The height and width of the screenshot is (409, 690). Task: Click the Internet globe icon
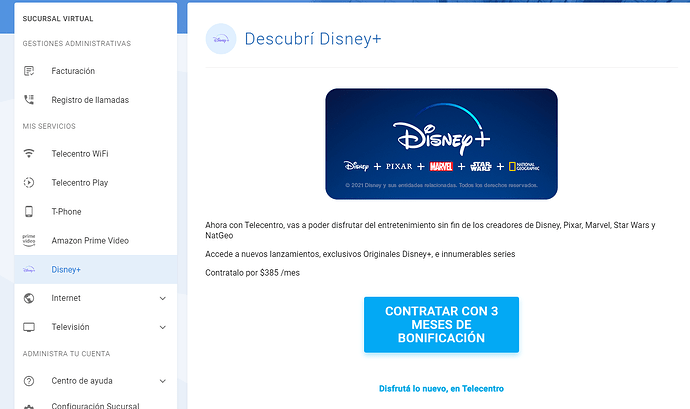(x=29, y=298)
